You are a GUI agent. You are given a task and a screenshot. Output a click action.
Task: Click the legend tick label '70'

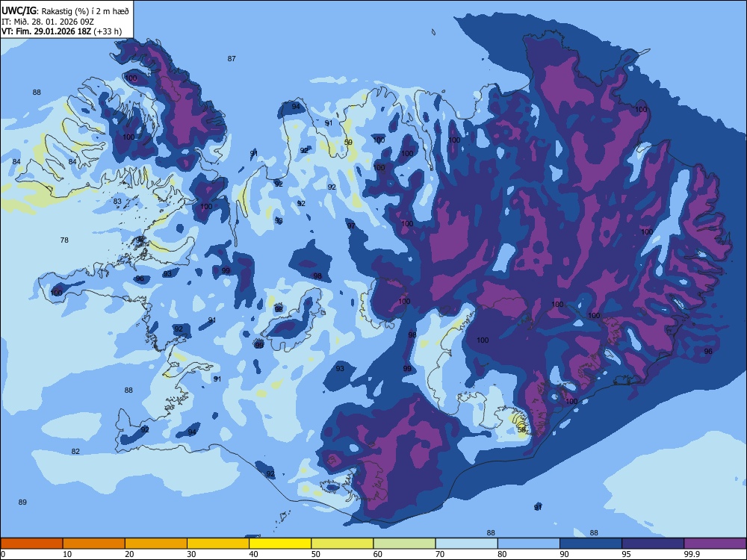coord(440,554)
